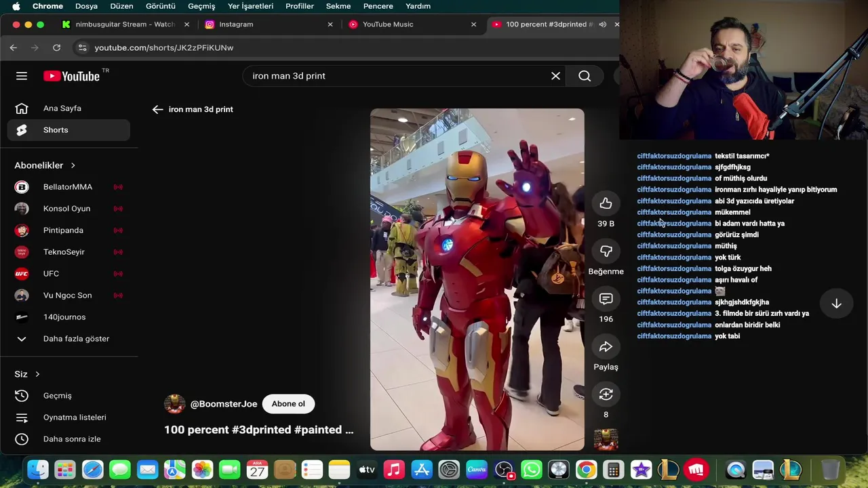Click chat message 'tolga özuygur heh'
The image size is (868, 488).
pos(743,269)
